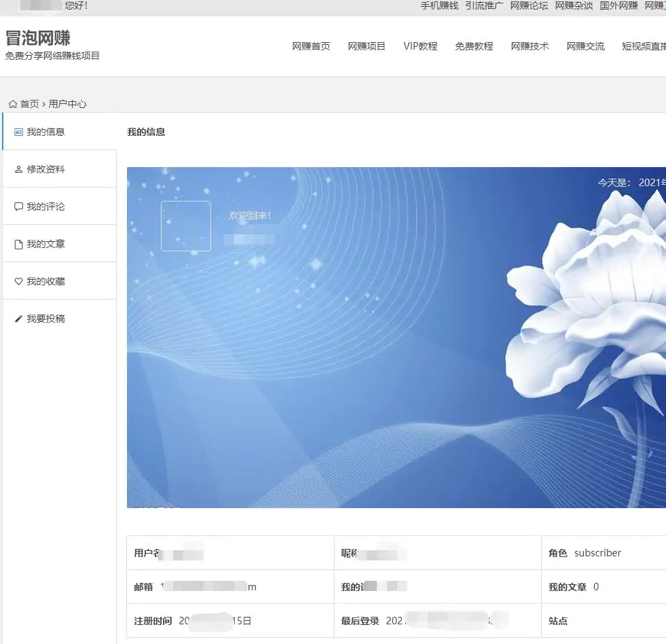Open 网赚首页 in main navigation
Screen dimensions: 666x644
(x=311, y=46)
